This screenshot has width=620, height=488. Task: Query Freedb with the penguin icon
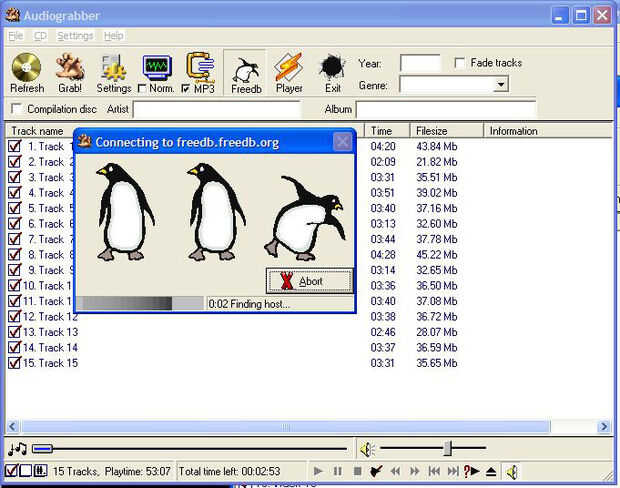coord(246,70)
